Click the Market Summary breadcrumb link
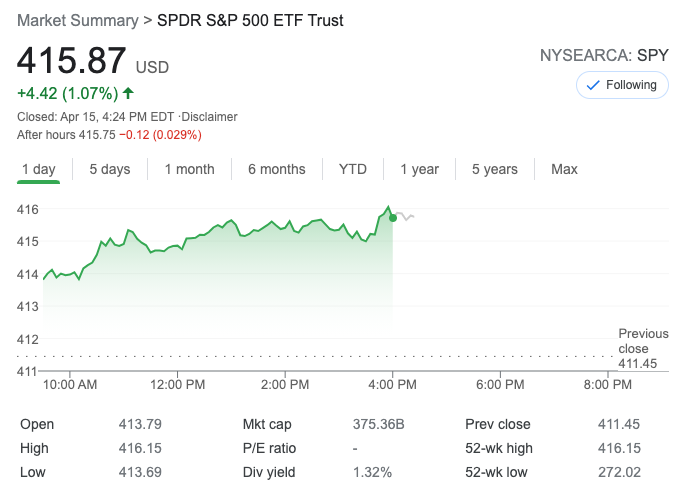The width and height of the screenshot is (691, 497). (78, 20)
